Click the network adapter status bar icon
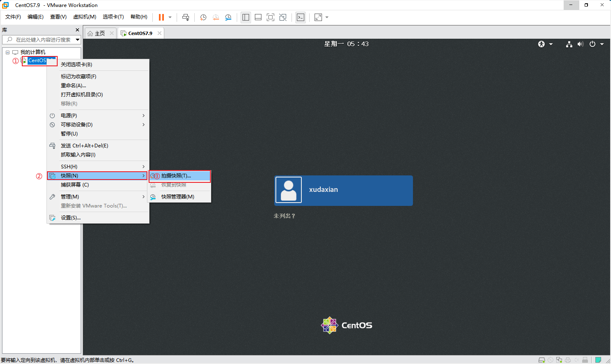Image resolution: width=611 pixels, height=364 pixels. coord(559,360)
